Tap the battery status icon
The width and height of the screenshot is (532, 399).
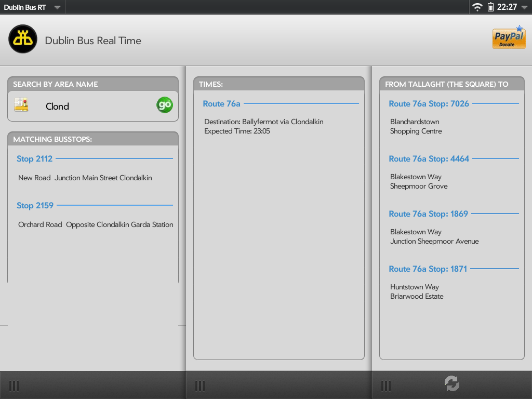490,7
